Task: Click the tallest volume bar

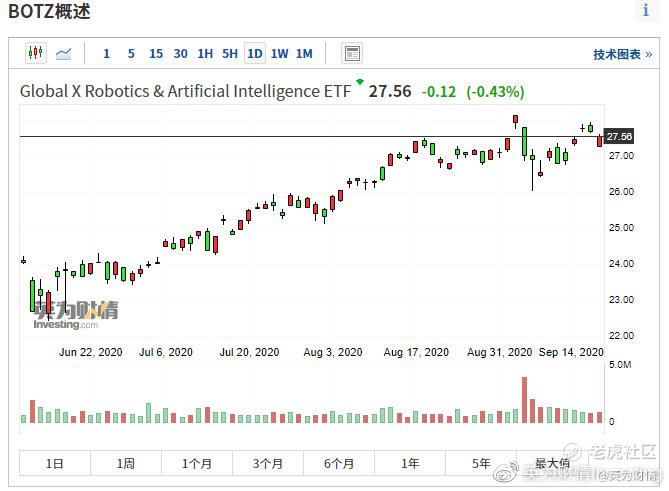Action: click(x=524, y=400)
